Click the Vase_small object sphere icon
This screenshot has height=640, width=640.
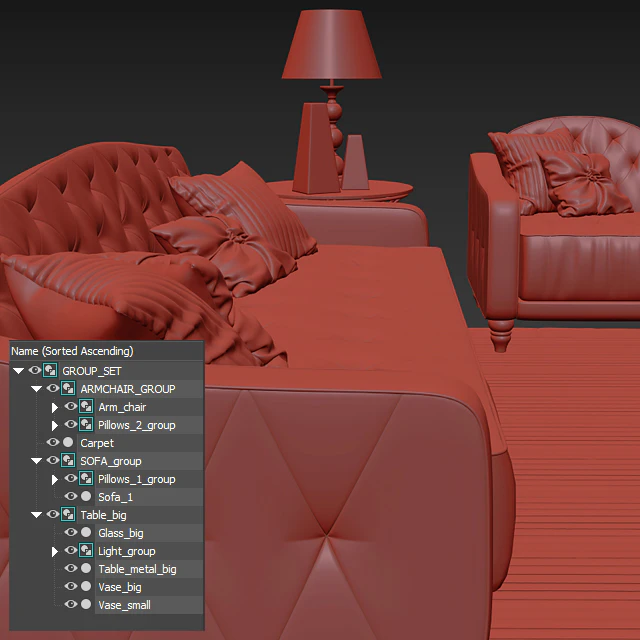pyautogui.click(x=86, y=604)
